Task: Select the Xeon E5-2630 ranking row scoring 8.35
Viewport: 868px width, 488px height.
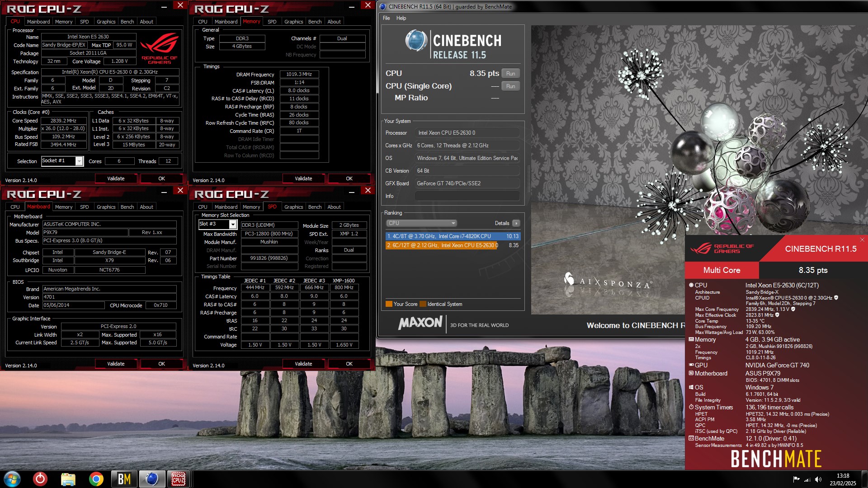Action: coord(453,245)
